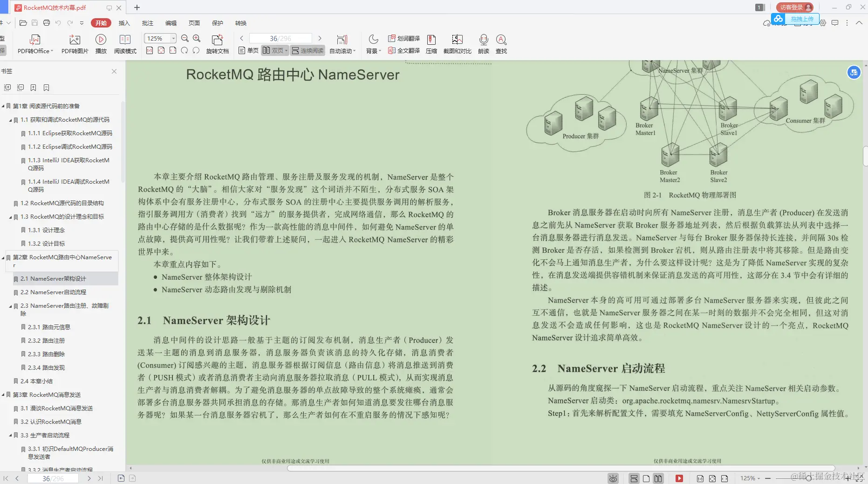Switch to the 批注 ribbon tab
This screenshot has width=868, height=484.
(147, 23)
